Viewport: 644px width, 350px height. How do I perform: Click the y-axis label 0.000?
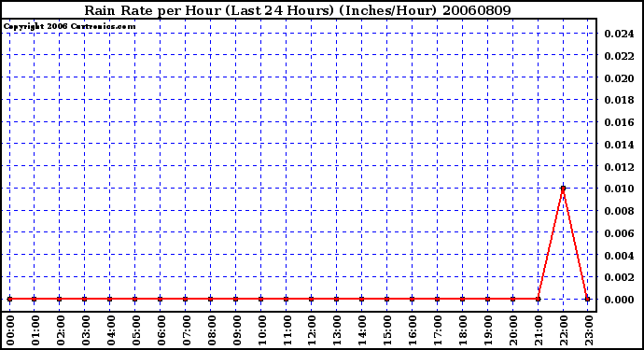(x=619, y=300)
